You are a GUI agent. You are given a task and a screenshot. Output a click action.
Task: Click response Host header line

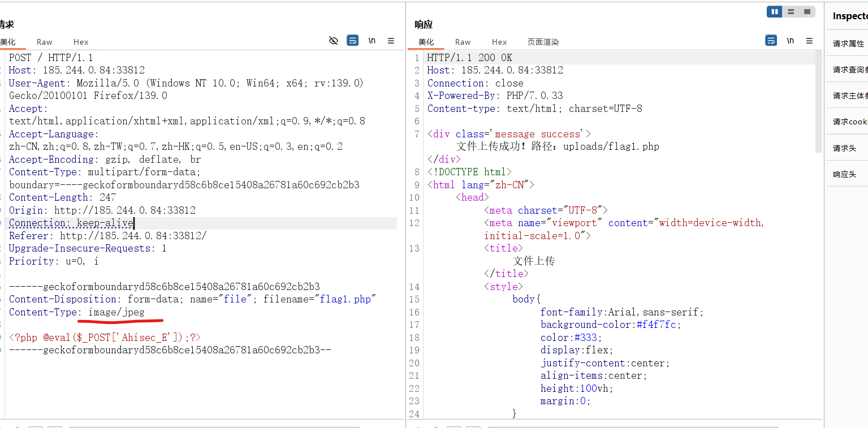tap(495, 70)
